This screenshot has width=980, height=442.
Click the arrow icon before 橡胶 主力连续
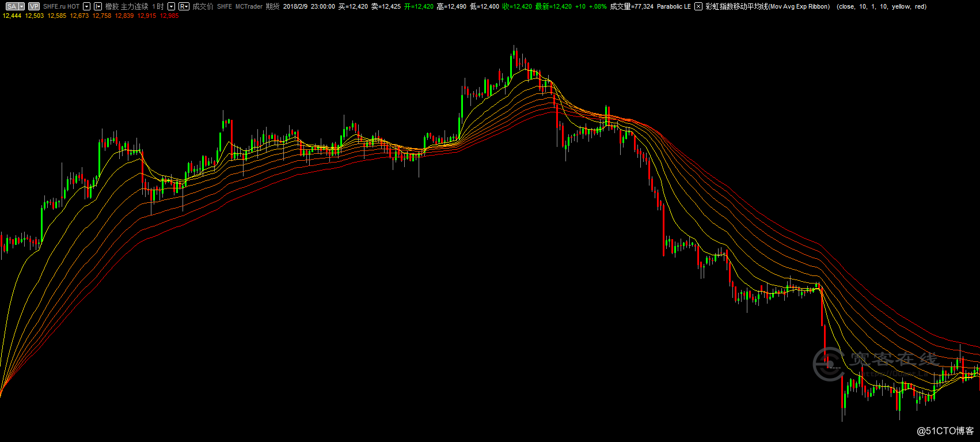98,6
